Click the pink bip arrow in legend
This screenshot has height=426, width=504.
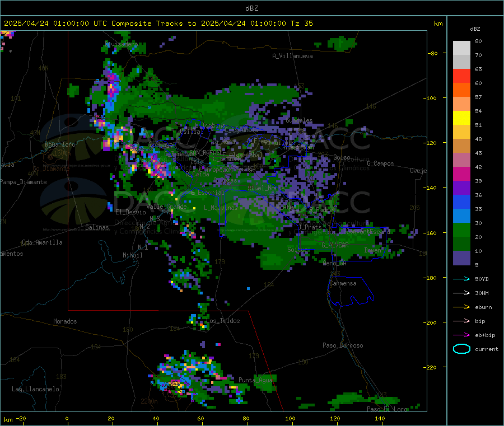click(x=461, y=321)
